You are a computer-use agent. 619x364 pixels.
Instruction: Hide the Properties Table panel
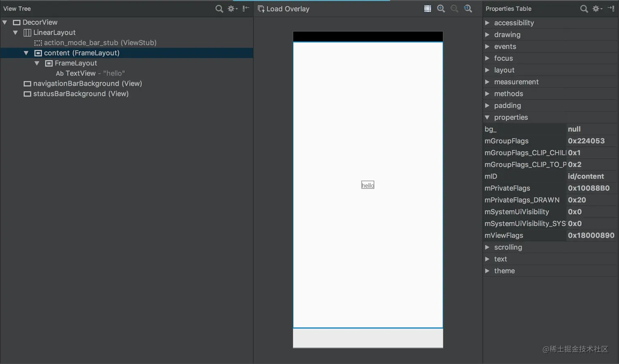(x=611, y=9)
